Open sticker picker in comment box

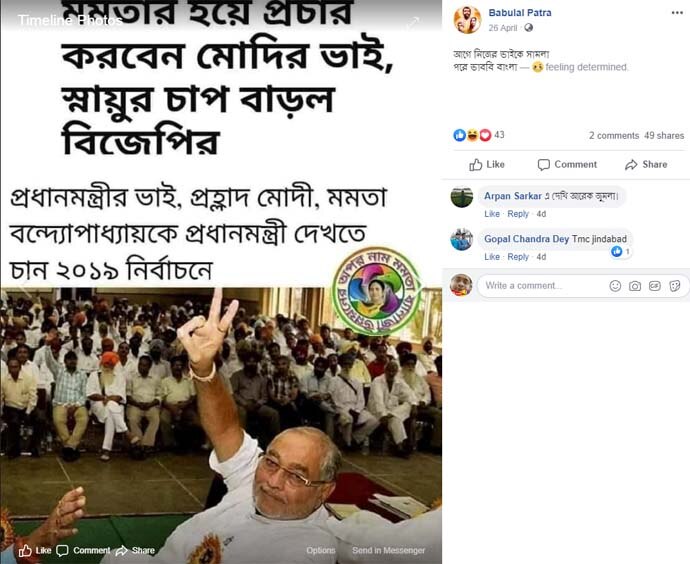click(x=675, y=286)
